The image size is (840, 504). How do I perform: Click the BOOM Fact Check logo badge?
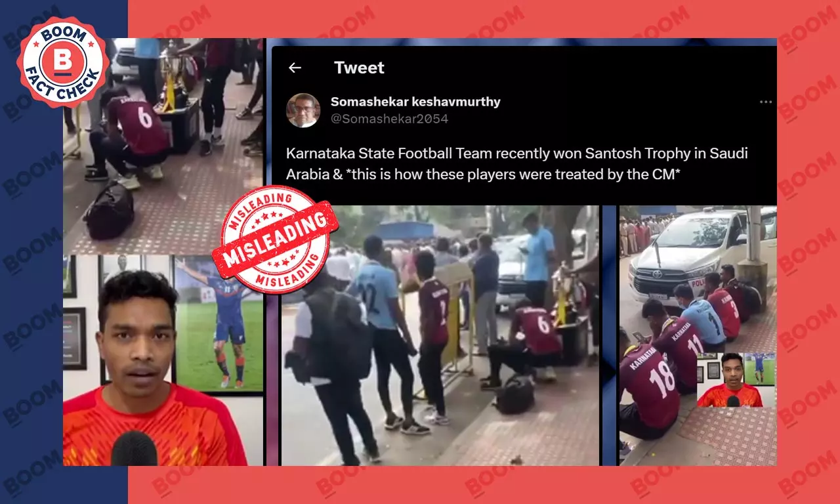point(62,62)
